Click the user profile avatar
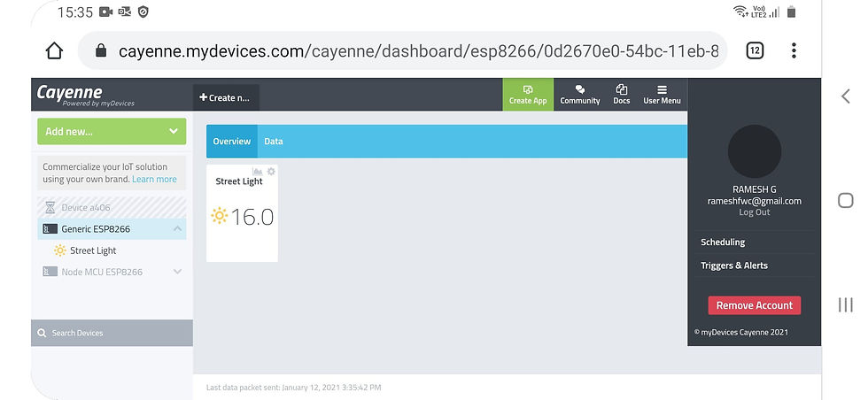This screenshot has width=868, height=400. pyautogui.click(x=755, y=151)
